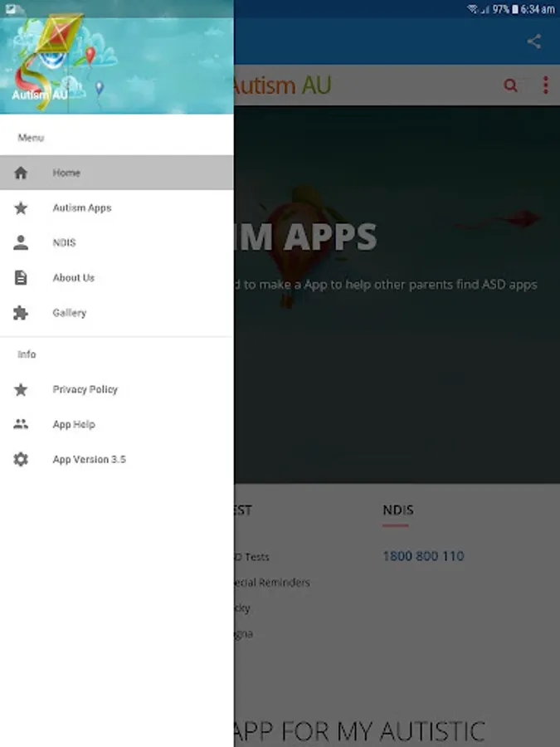Tap the Wi-Fi signal icon in status bar
560x747 pixels.
[472, 9]
